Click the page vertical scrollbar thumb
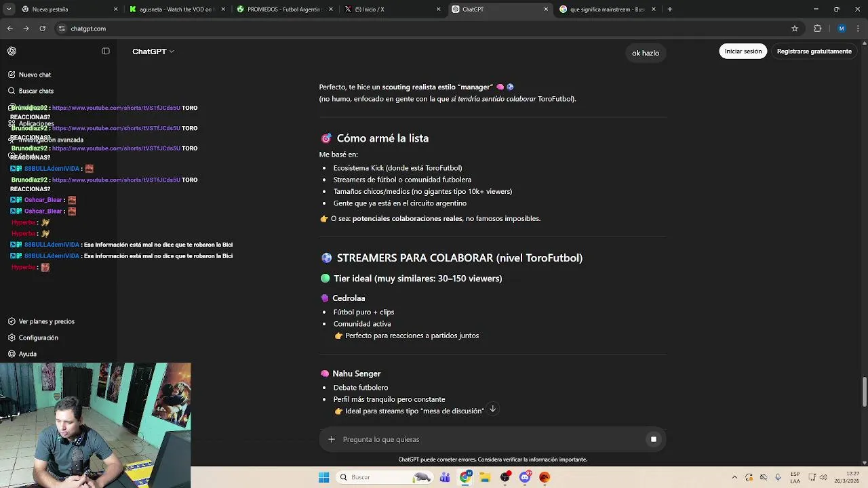This screenshot has height=488, width=868. tap(864, 391)
